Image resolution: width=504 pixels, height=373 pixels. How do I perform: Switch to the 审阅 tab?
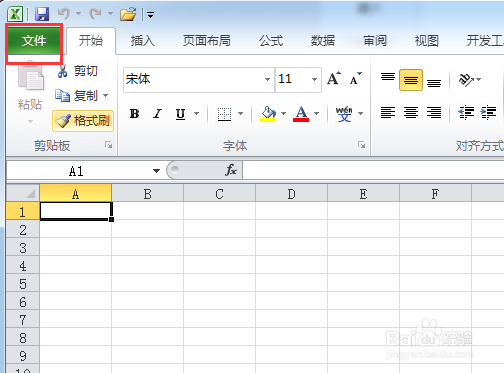(x=375, y=41)
